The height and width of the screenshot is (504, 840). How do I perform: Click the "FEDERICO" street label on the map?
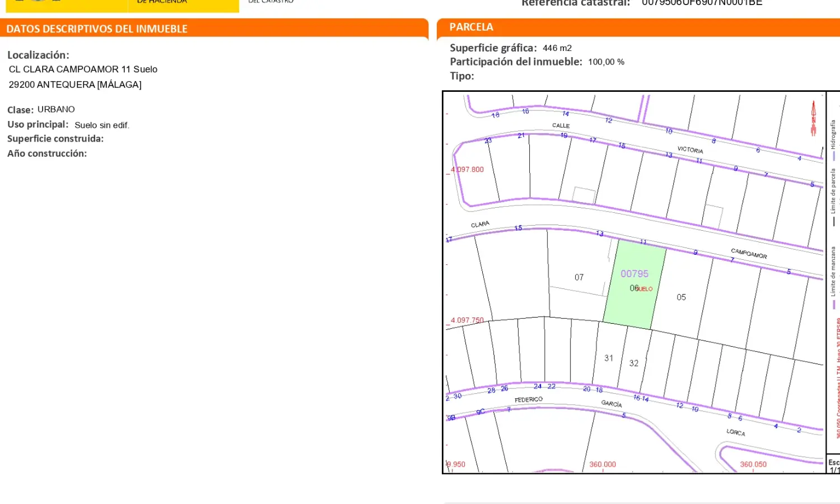tap(529, 400)
